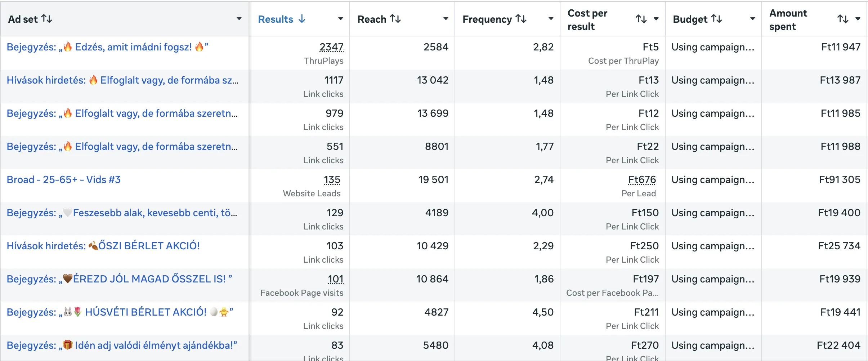Screen dimensions: 868x361
Task: Click the 135 Website Leads result value
Action: pos(332,180)
